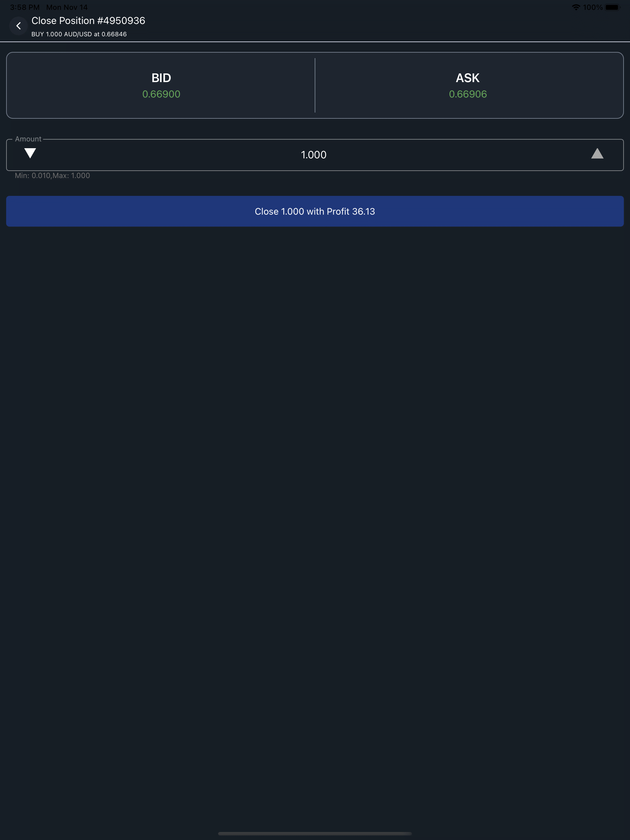
Task: Tap the Close Position #4950936 title
Action: click(88, 21)
